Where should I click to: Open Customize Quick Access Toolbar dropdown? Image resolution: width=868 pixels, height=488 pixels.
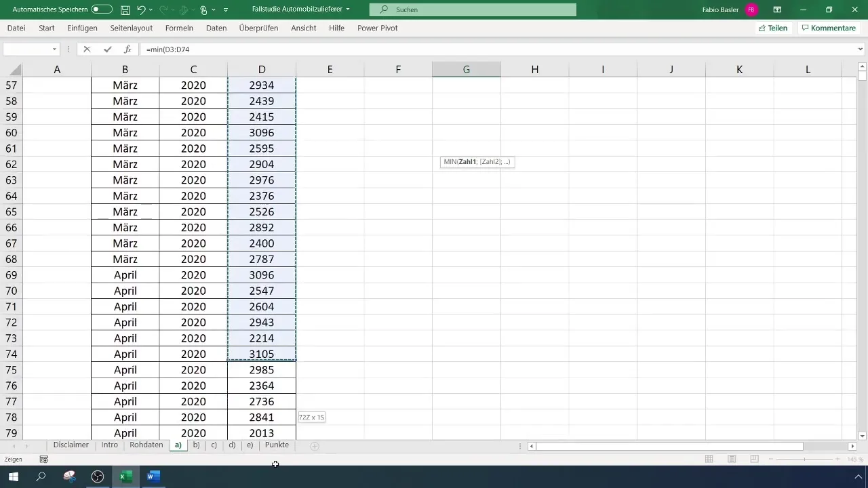click(226, 9)
